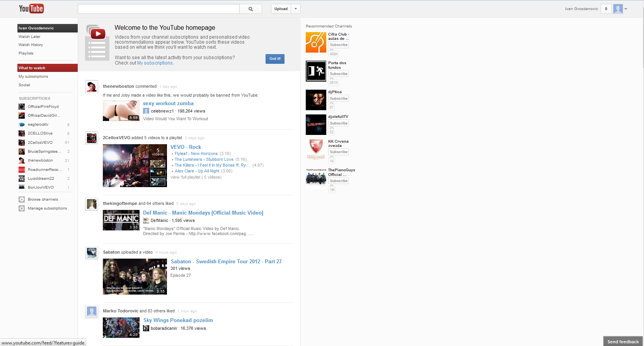Open Sabaton - Swedish Empire Tour title

pos(226,262)
